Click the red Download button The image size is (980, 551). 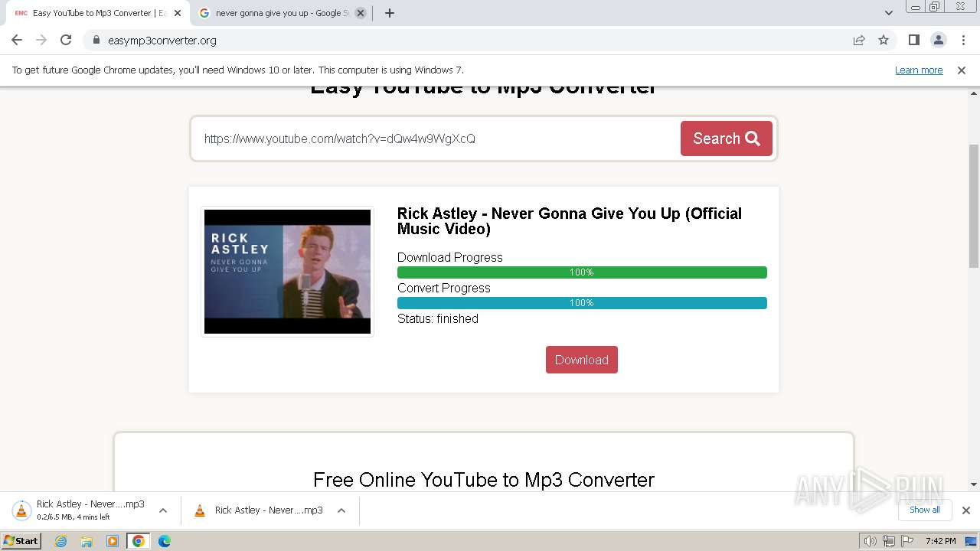click(x=582, y=360)
